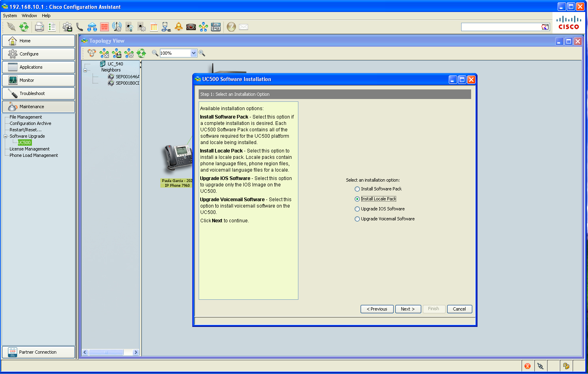Image resolution: width=588 pixels, height=374 pixels.
Task: Open the Troubleshoot panel
Action: coord(38,93)
